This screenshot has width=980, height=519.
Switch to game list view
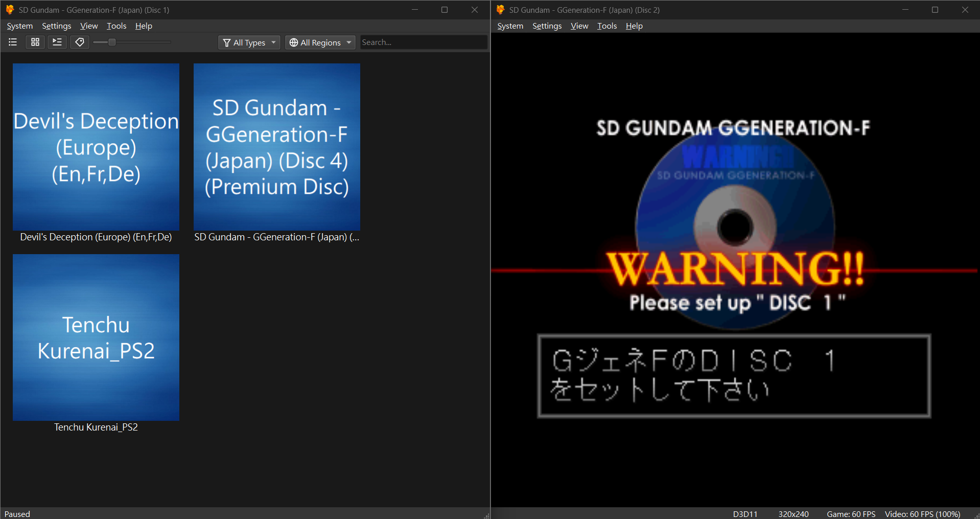coord(13,42)
